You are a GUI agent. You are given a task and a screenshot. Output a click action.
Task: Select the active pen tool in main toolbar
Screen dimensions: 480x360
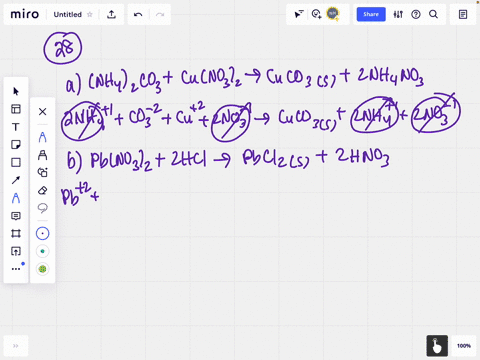16,198
